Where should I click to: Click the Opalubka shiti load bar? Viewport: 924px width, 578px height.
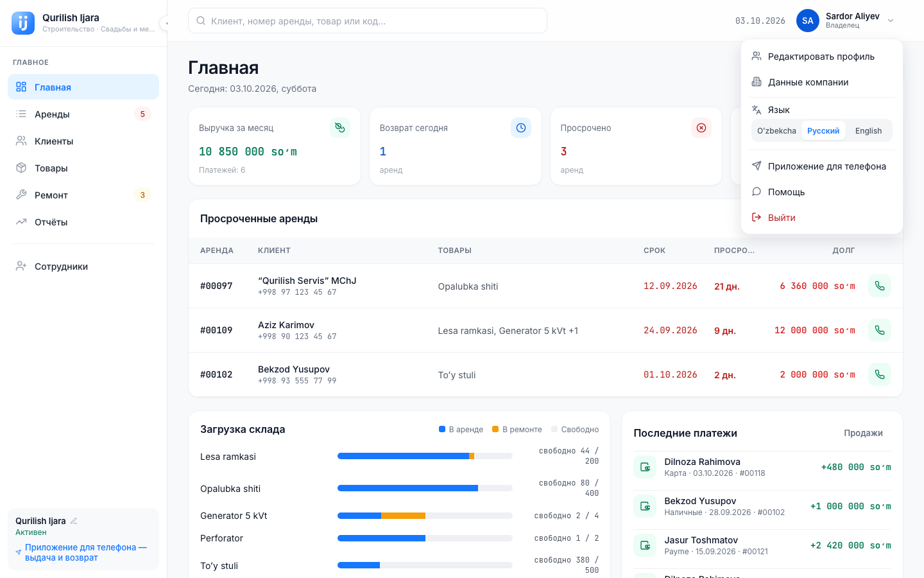click(x=425, y=488)
